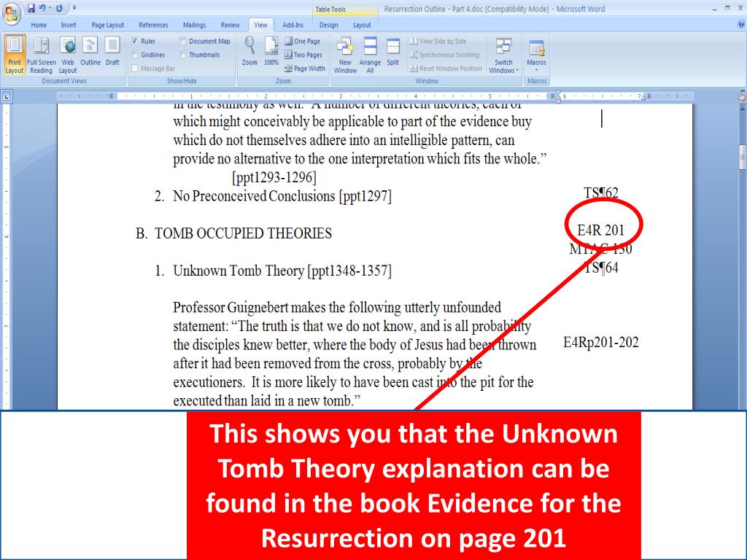This screenshot has height=560, width=747.
Task: Open the Table Tools Layout tab
Action: pos(362,25)
